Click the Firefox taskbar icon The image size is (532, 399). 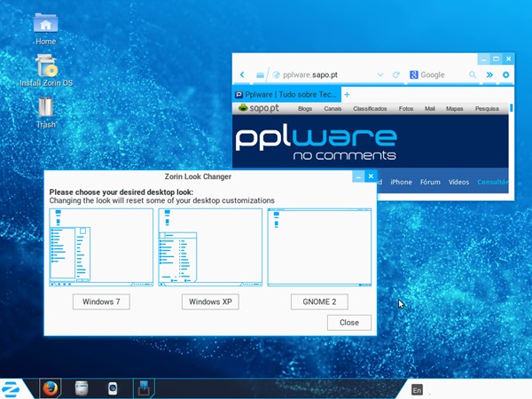[51, 388]
